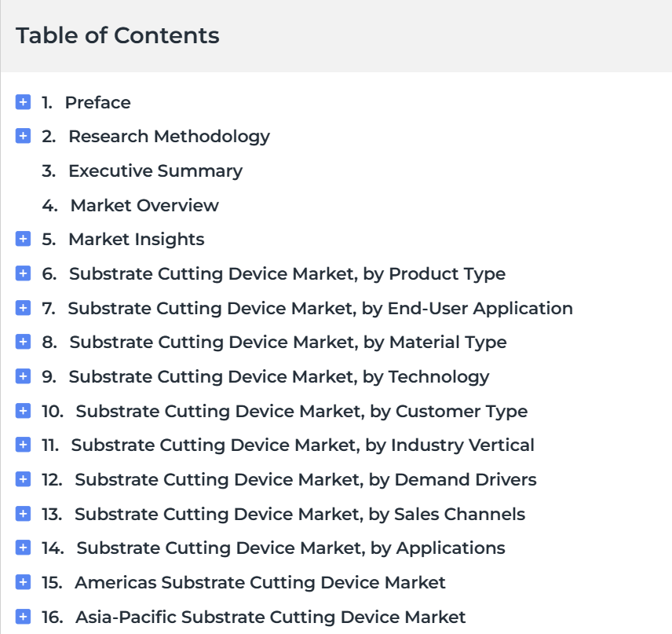
Task: Expand Research Methodology plus icon
Action: [x=23, y=136]
